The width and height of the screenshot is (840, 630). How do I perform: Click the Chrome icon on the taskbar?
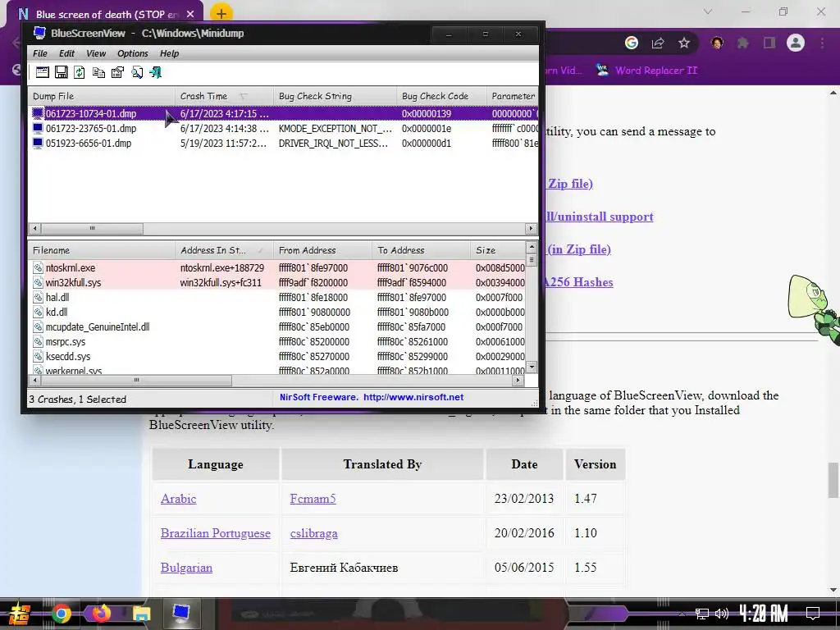click(61, 614)
